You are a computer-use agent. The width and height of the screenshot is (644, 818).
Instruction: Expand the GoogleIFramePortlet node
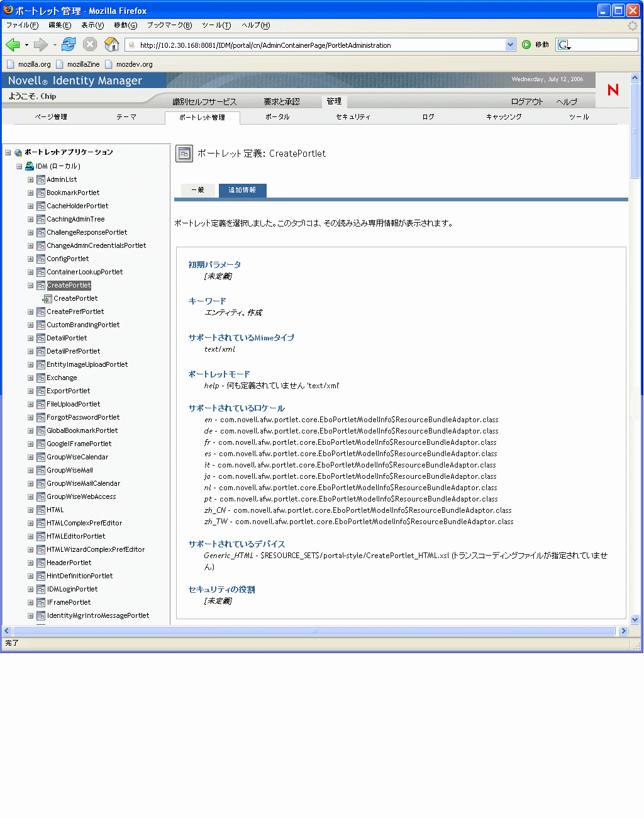tap(30, 444)
